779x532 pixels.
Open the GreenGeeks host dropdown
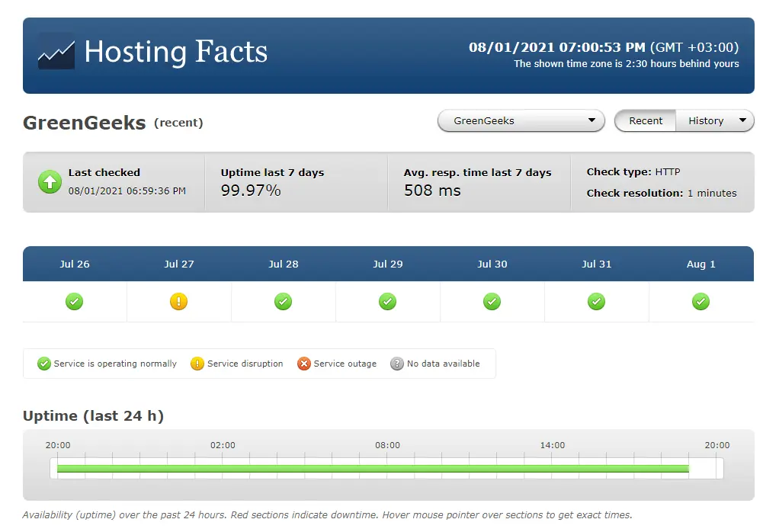[x=521, y=120]
